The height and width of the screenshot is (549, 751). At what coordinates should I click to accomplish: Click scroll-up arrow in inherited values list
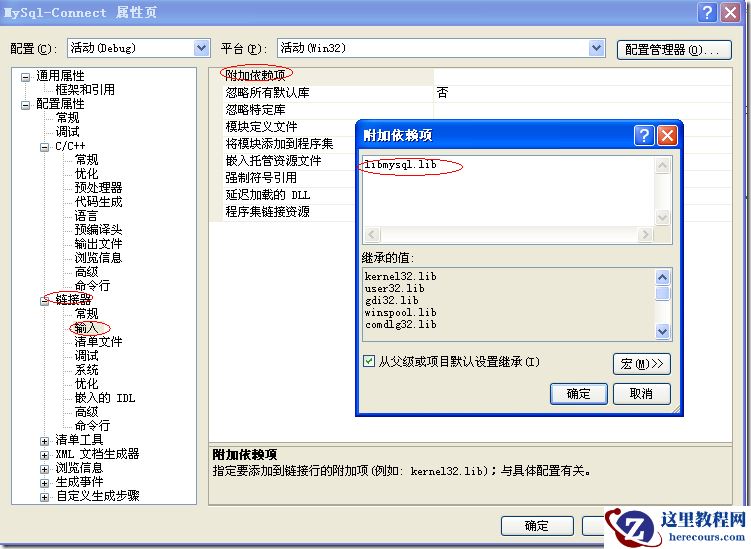coord(662,277)
